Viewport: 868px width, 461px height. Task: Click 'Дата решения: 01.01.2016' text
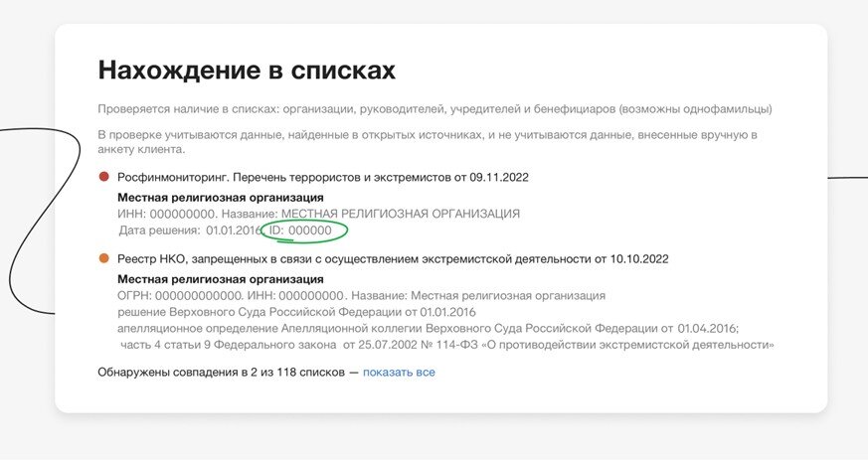[x=190, y=230]
